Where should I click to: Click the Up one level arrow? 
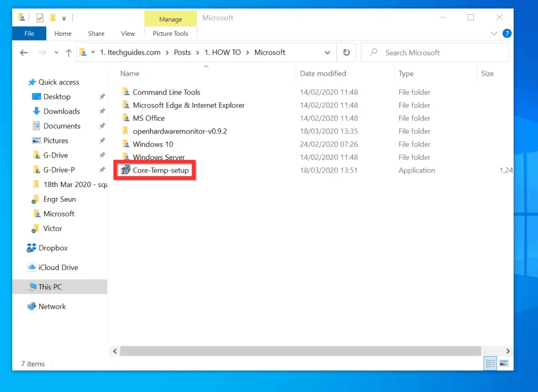68,53
